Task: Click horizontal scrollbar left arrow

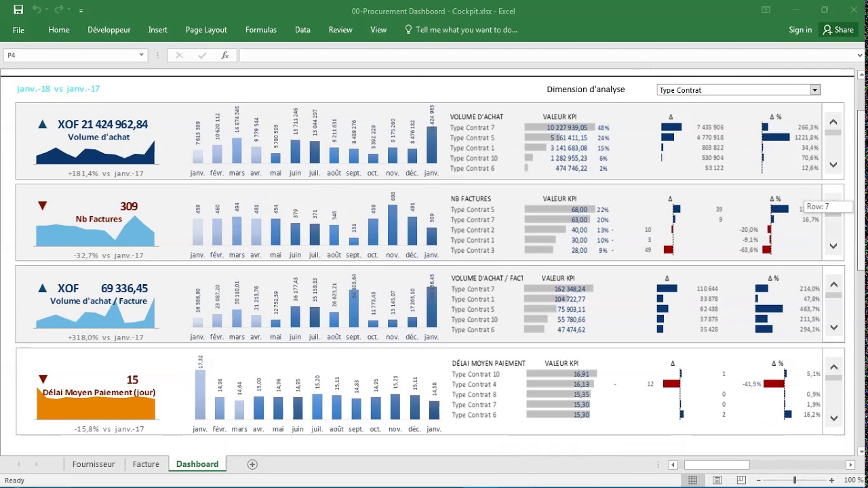Action: click(673, 465)
